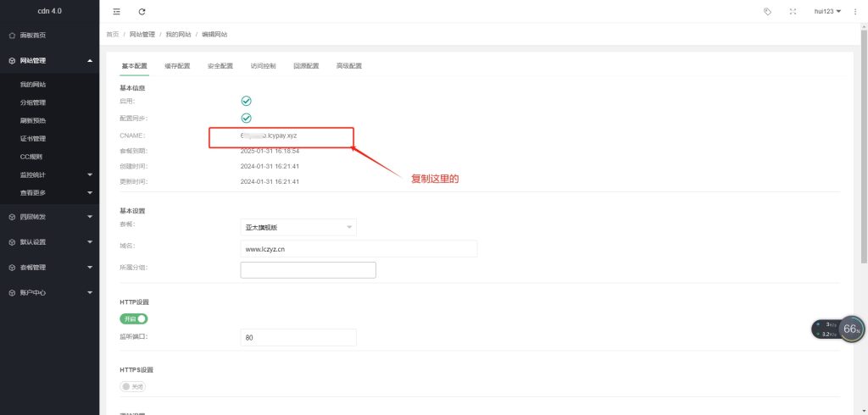Switch to the 缓存配置 tab
The height and width of the screenshot is (415, 868).
pyautogui.click(x=177, y=65)
